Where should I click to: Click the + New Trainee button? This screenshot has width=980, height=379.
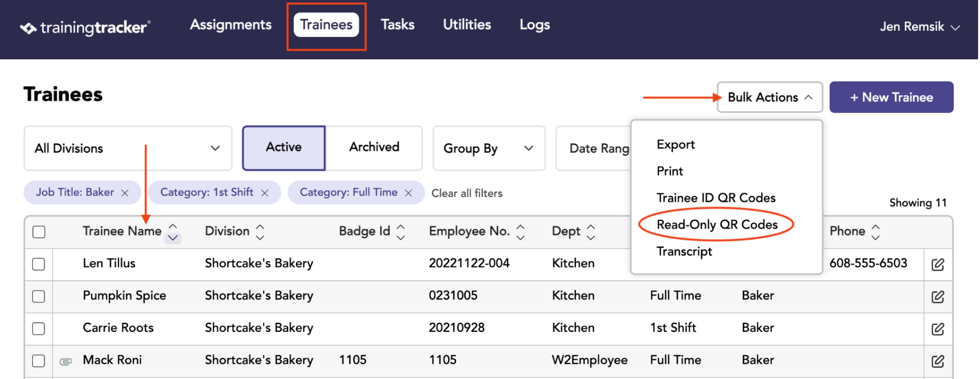point(891,97)
